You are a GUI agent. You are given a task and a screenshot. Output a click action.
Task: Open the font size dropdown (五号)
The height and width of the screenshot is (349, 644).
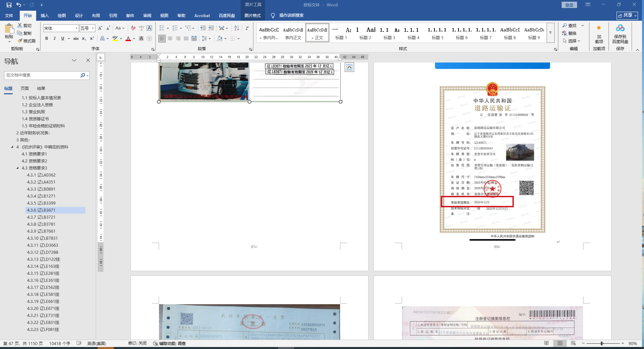[93, 28]
